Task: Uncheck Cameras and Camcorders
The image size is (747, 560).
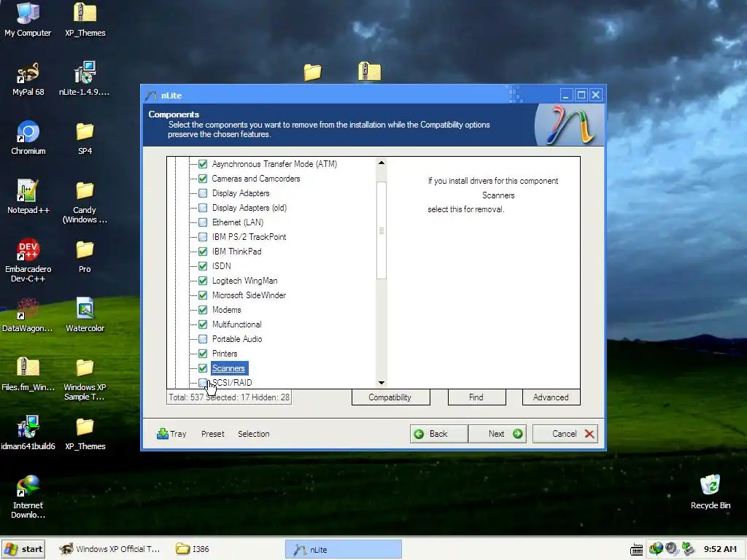Action: [203, 179]
